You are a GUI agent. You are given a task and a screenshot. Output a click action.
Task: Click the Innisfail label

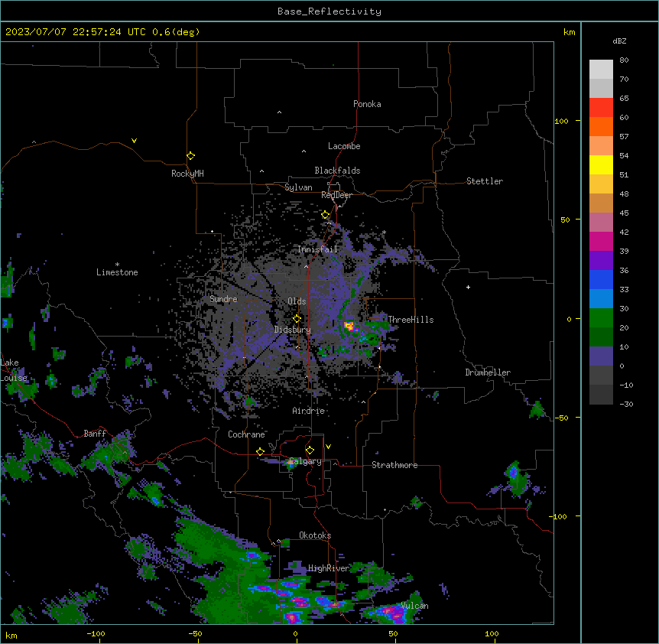coord(317,249)
